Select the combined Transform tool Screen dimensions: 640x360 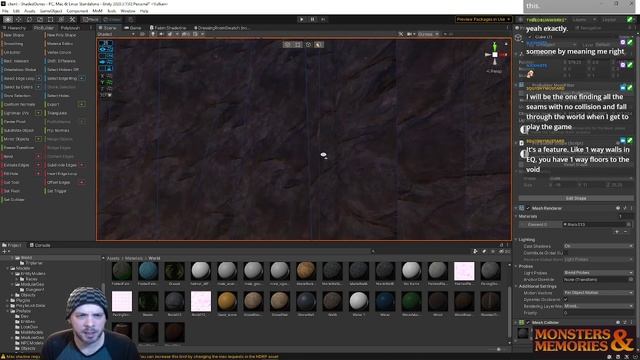[61, 19]
